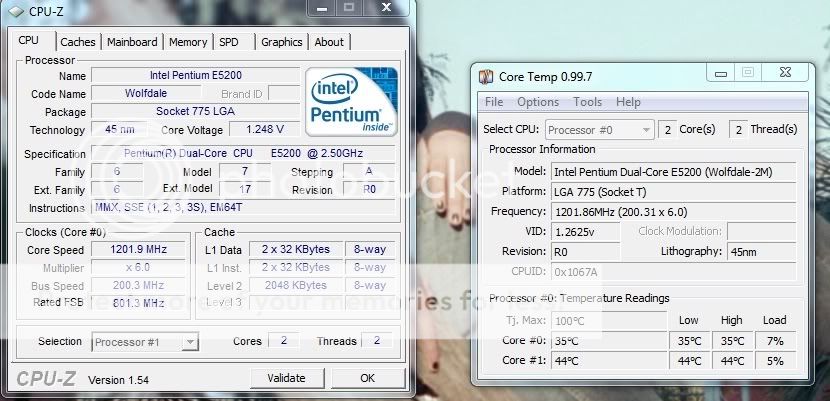
Task: Click Core #0 temperature reading 35°C
Action: [x=609, y=341]
